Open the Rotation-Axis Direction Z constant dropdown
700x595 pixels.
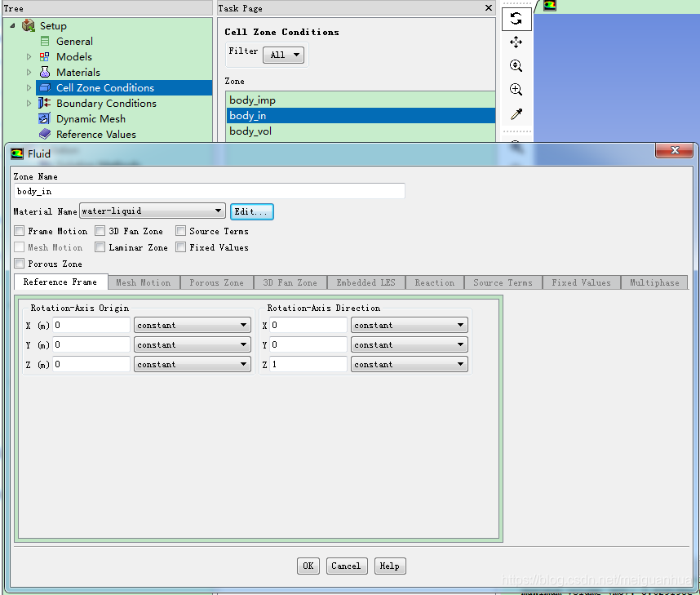(410, 365)
